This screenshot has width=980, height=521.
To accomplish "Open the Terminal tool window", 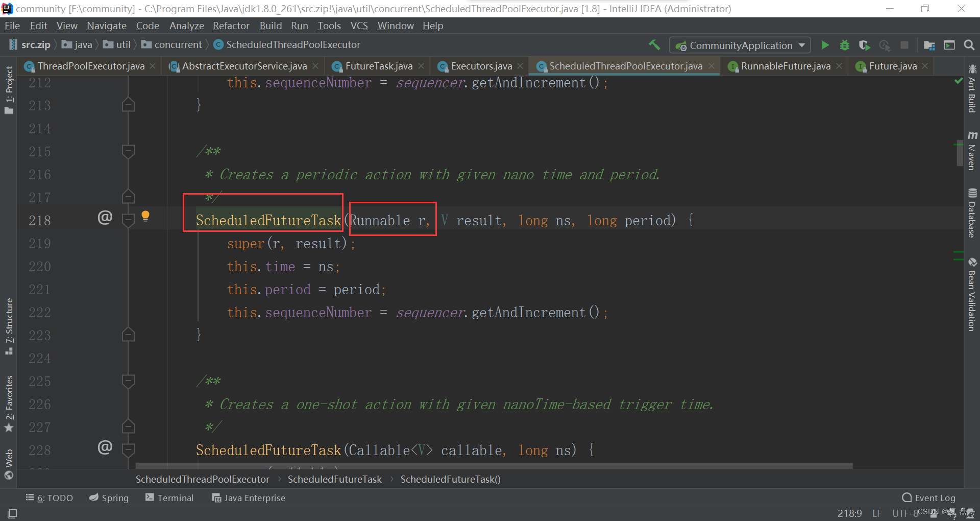I will tap(169, 498).
